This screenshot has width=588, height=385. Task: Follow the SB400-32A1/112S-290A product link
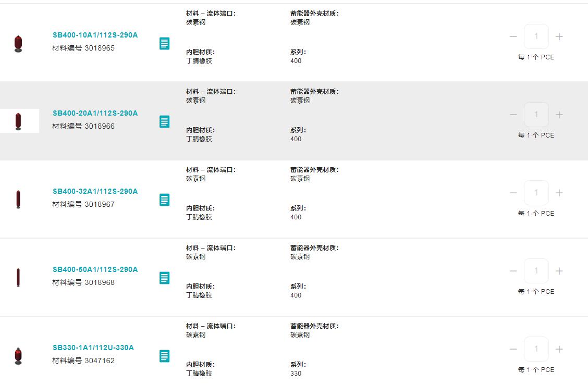coord(95,192)
